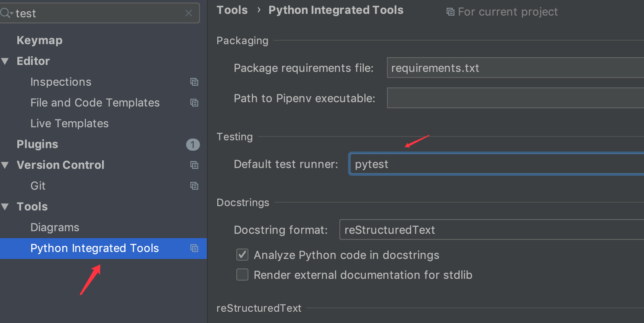Select Keymap in settings sidebar
This screenshot has height=323, width=644.
39,40
